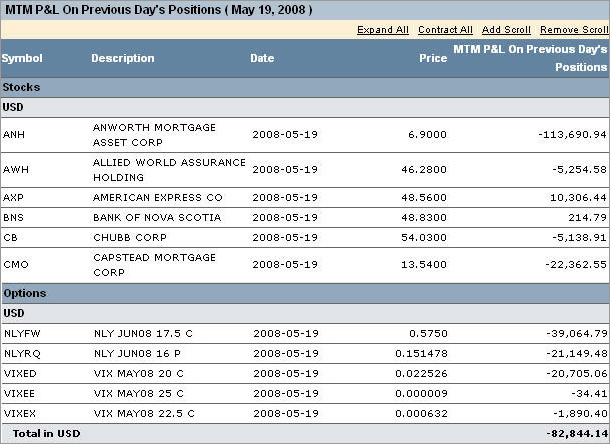This screenshot has width=610, height=444.
Task: Click NLY JUN08 17.5 C description
Action: (x=143, y=334)
